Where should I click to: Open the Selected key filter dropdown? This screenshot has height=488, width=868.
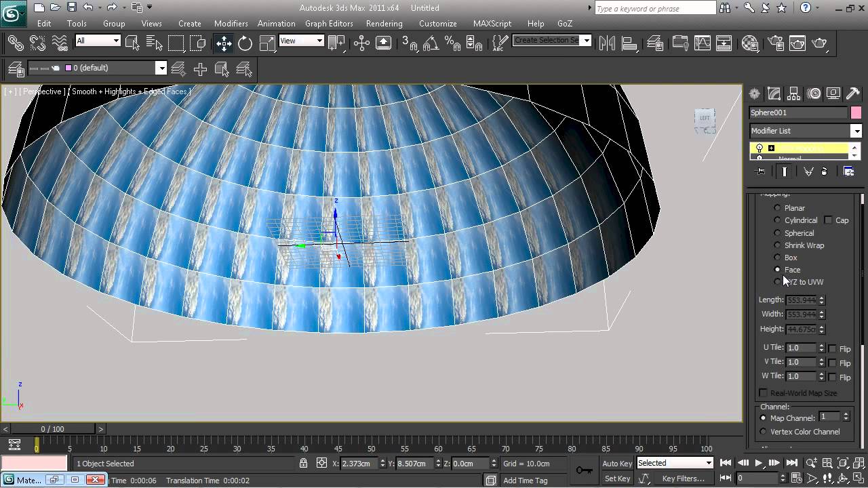click(709, 463)
